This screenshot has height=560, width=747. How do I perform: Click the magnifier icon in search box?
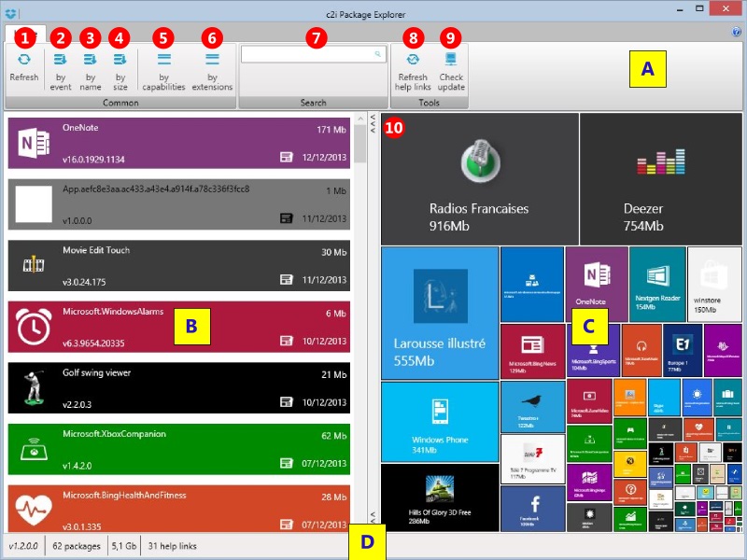[x=378, y=54]
